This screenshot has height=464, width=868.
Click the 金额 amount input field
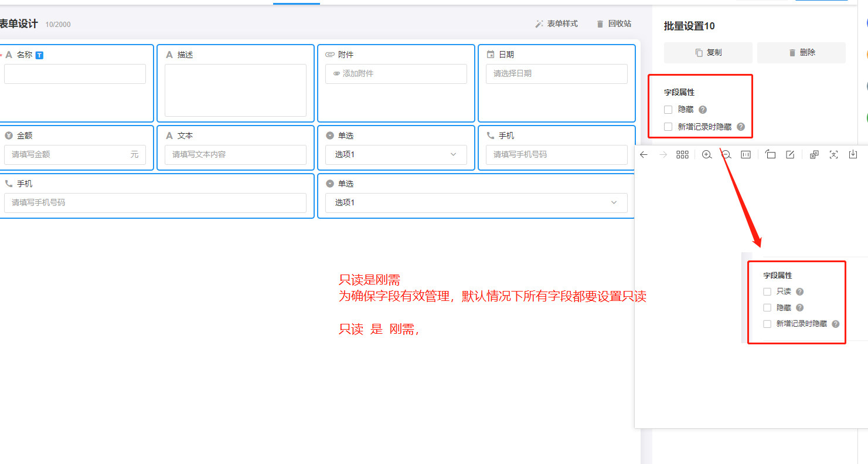pos(67,154)
